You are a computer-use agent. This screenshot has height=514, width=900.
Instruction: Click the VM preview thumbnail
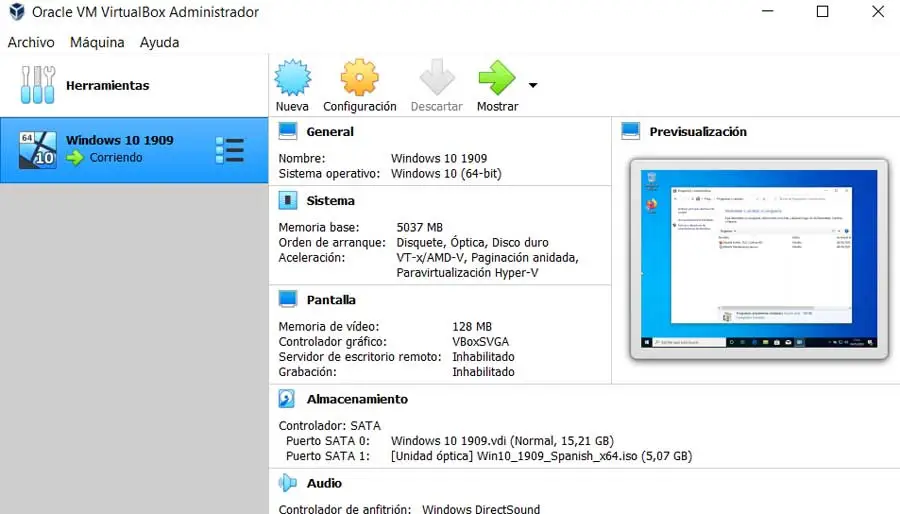point(759,259)
